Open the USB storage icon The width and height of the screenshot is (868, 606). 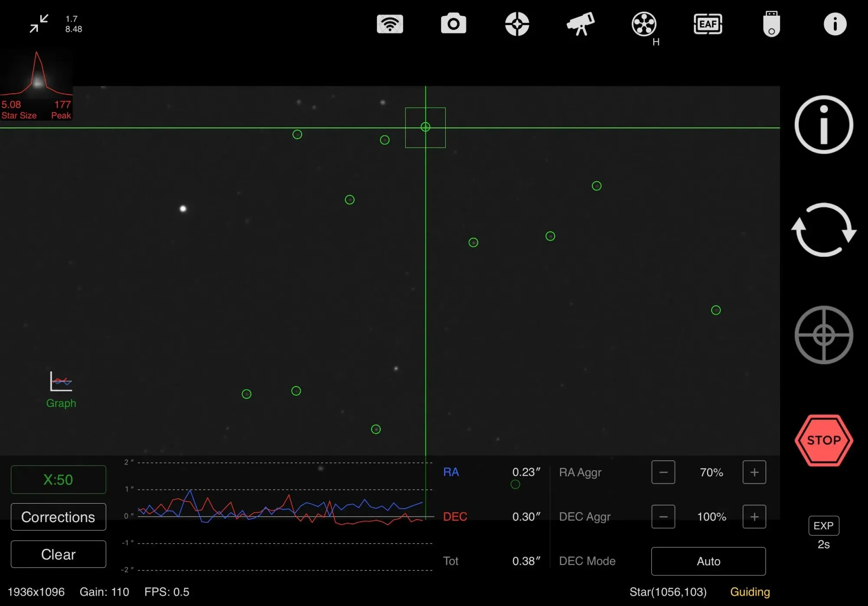[771, 24]
